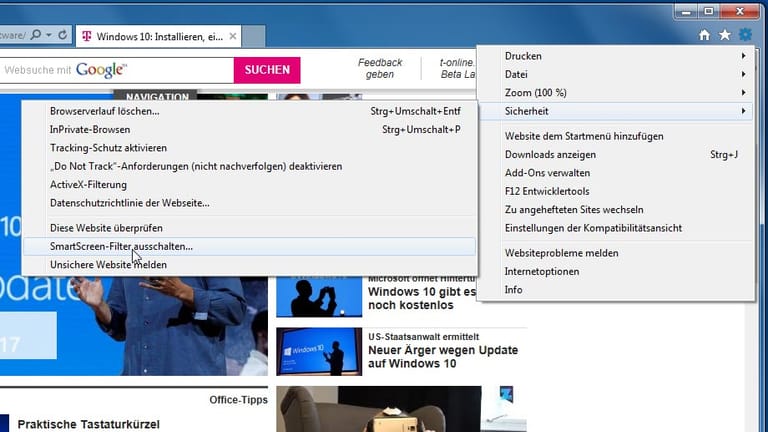Image resolution: width=768 pixels, height=432 pixels.
Task: Open a new blank tab
Action: pos(253,37)
